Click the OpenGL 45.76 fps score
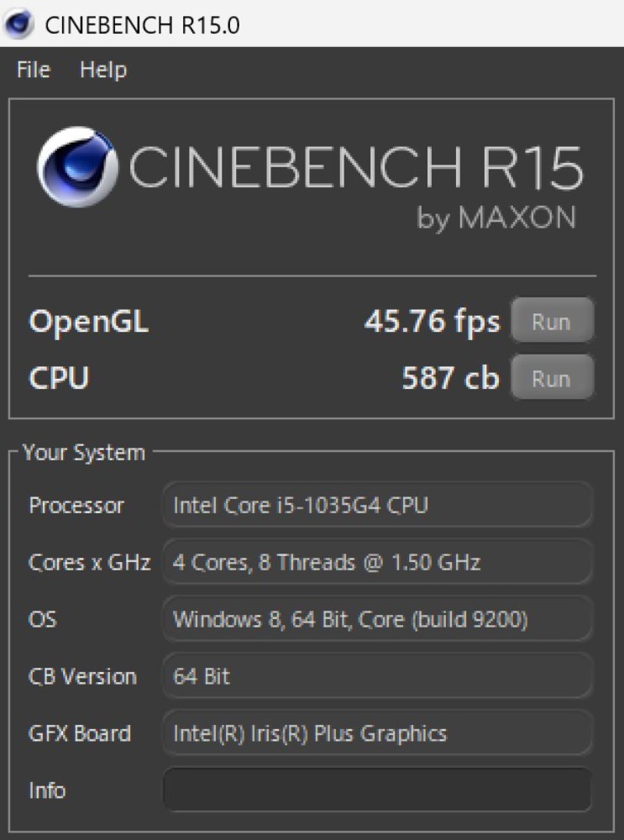This screenshot has width=624, height=840. pos(433,322)
